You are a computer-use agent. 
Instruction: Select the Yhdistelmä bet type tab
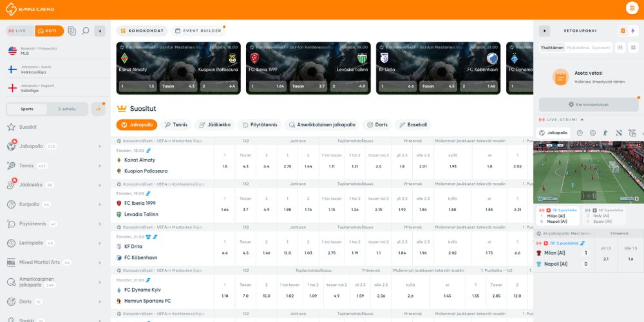pos(578,48)
